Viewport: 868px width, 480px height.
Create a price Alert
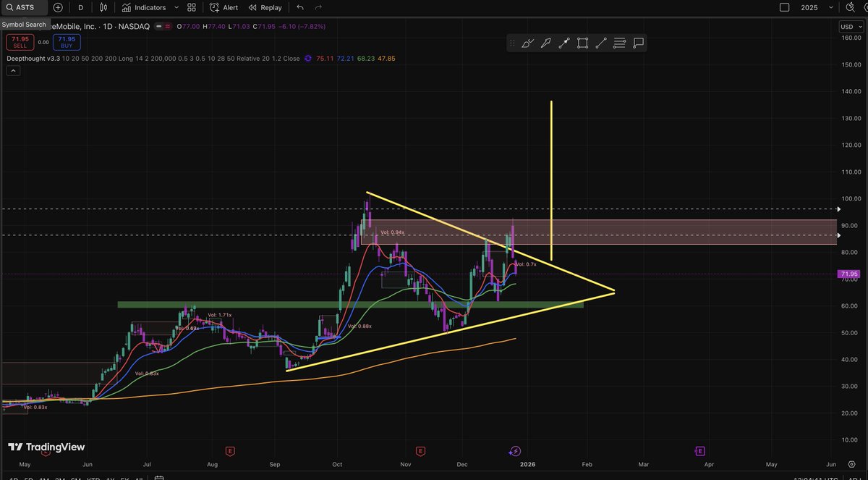224,7
